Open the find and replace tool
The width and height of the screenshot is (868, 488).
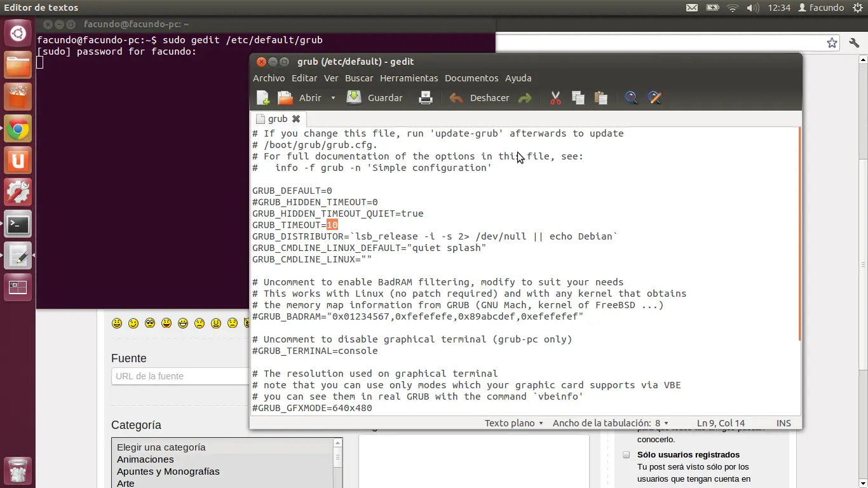click(x=654, y=98)
